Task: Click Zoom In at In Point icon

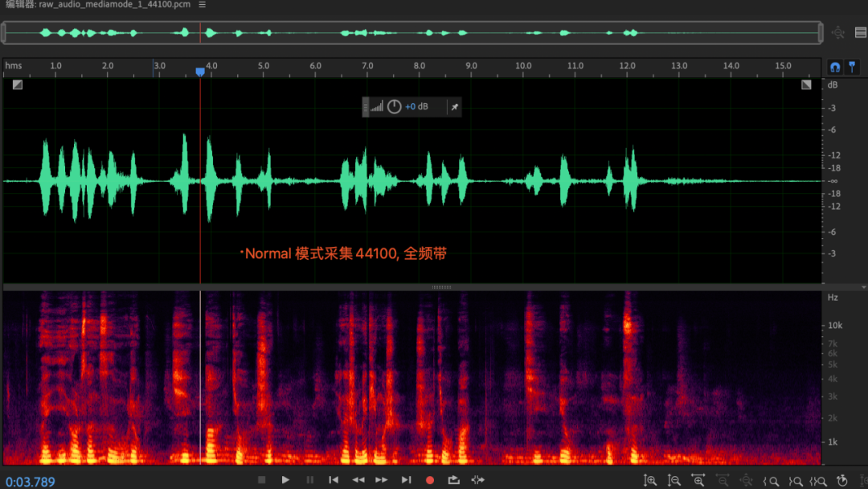Action: pyautogui.click(x=771, y=480)
